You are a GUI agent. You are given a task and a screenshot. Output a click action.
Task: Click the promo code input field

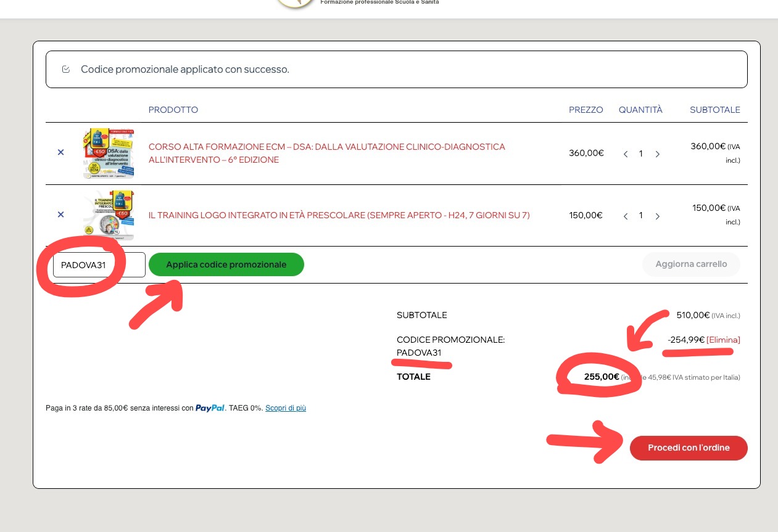point(99,265)
